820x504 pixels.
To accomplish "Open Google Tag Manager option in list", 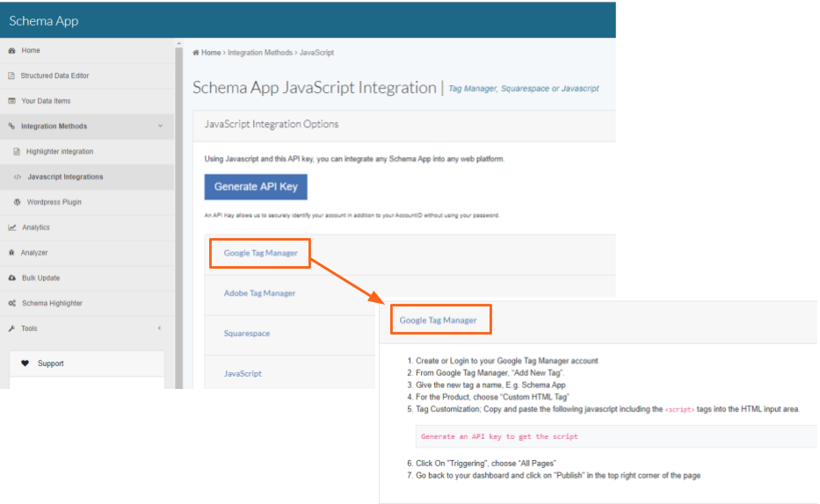I will [x=260, y=253].
